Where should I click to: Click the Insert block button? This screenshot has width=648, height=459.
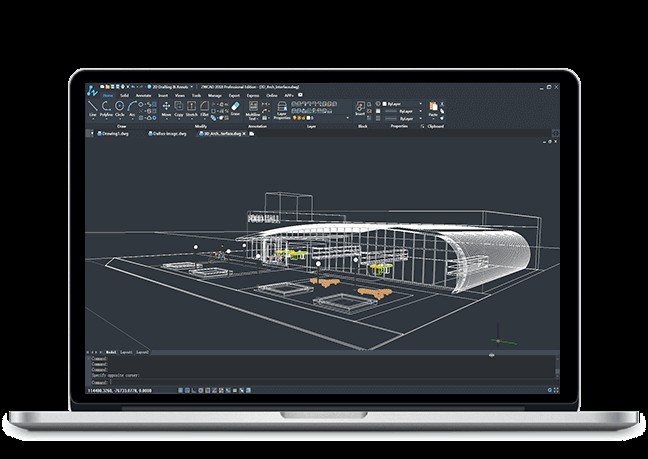tap(359, 108)
